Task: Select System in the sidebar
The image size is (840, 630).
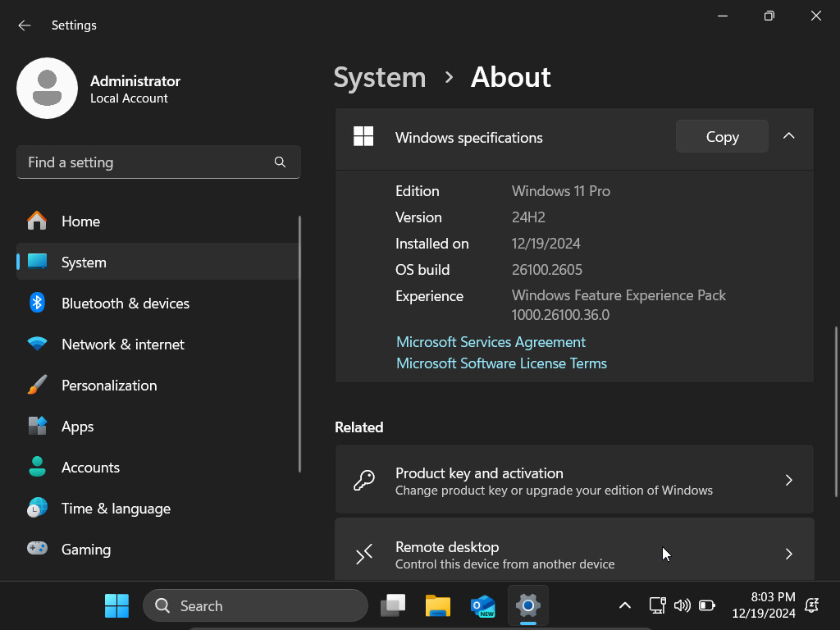Action: pos(158,262)
